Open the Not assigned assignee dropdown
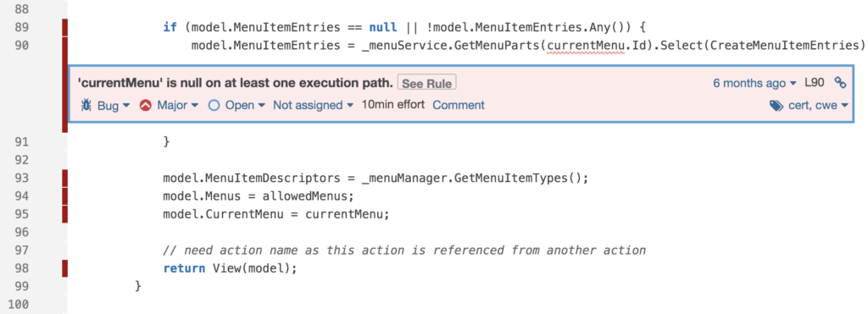This screenshot has height=314, width=868. pyautogui.click(x=314, y=105)
